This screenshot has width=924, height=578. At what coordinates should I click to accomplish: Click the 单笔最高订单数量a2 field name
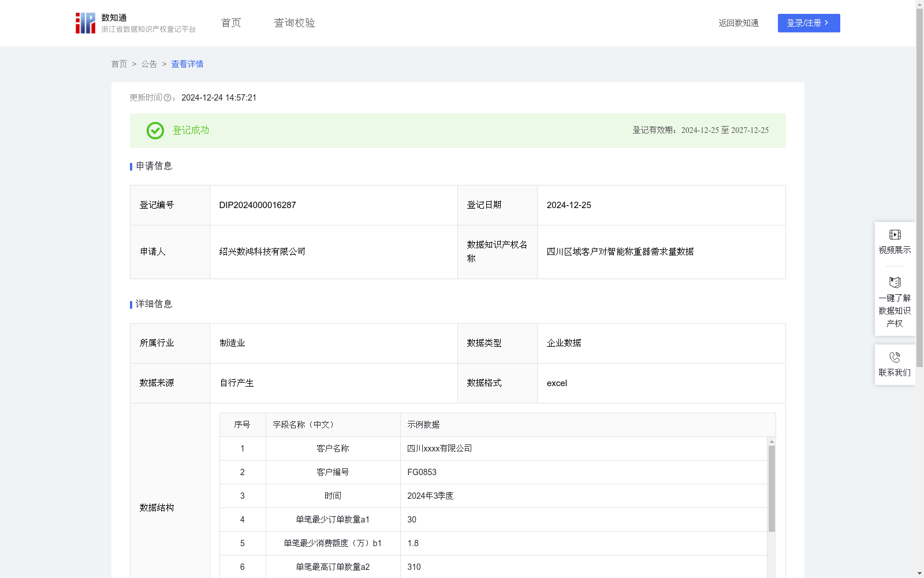tap(333, 567)
